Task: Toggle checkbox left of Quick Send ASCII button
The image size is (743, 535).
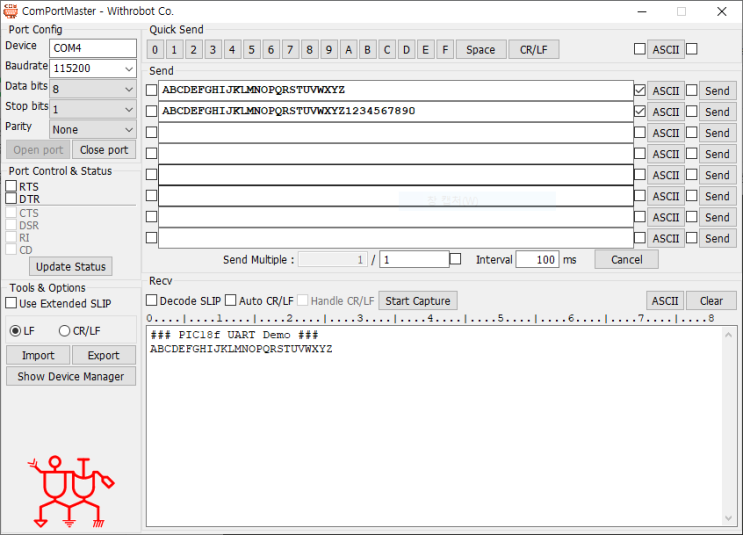Action: click(640, 49)
